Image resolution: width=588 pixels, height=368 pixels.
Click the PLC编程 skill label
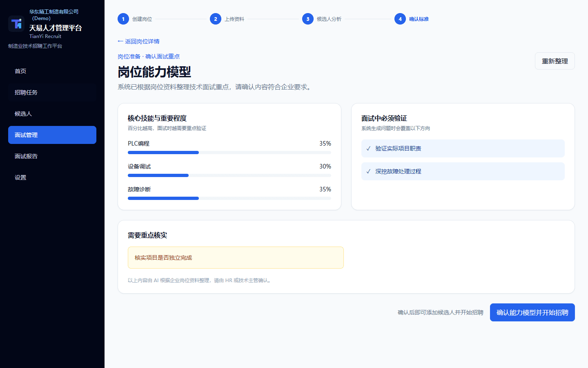pos(138,144)
